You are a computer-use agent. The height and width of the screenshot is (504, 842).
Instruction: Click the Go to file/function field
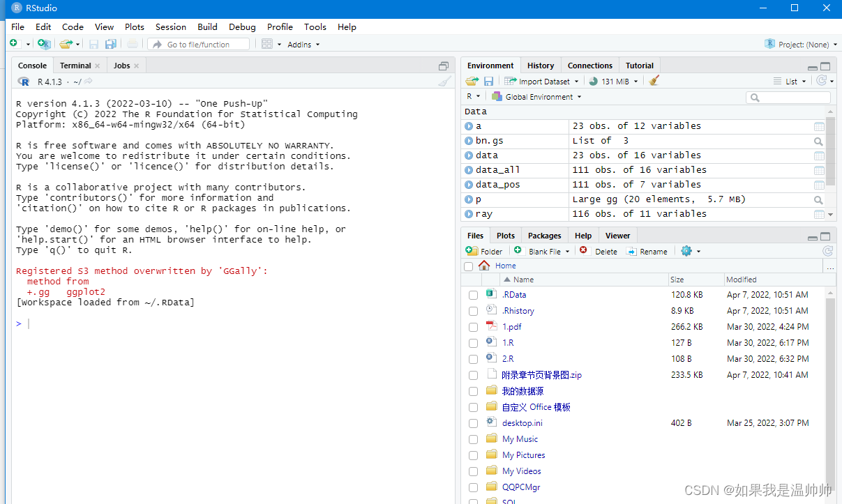click(x=199, y=44)
